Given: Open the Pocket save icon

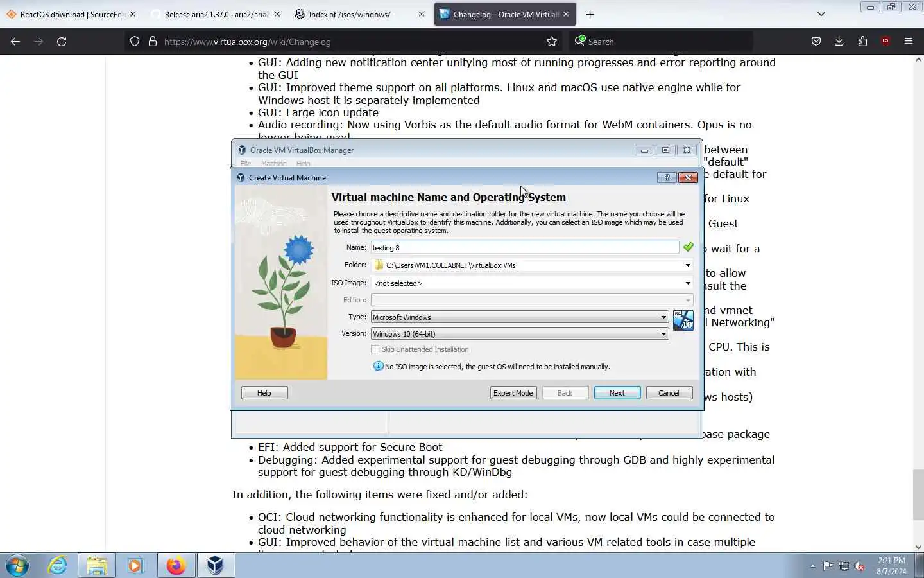Looking at the screenshot, I should click(816, 41).
